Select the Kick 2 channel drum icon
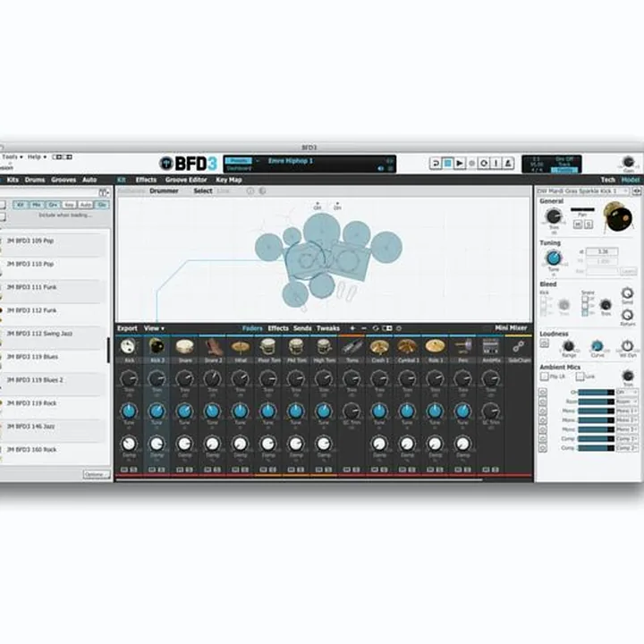 (157, 347)
